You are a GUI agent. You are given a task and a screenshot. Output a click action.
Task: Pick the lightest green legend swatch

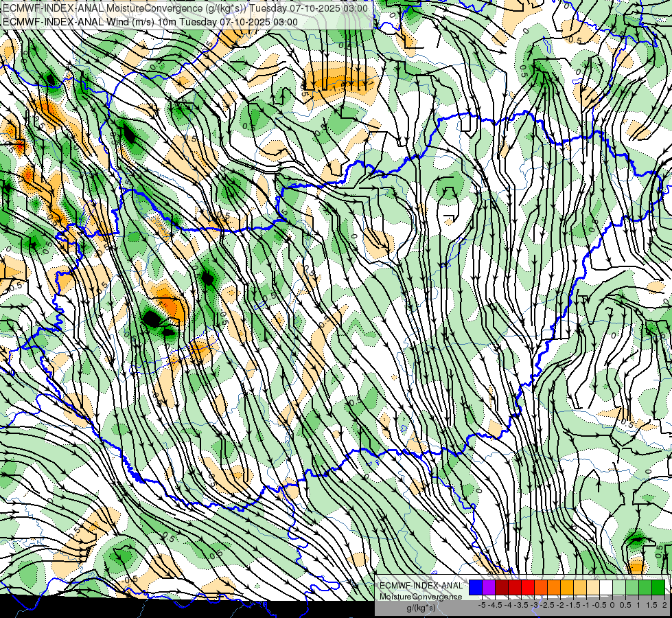pos(619,588)
